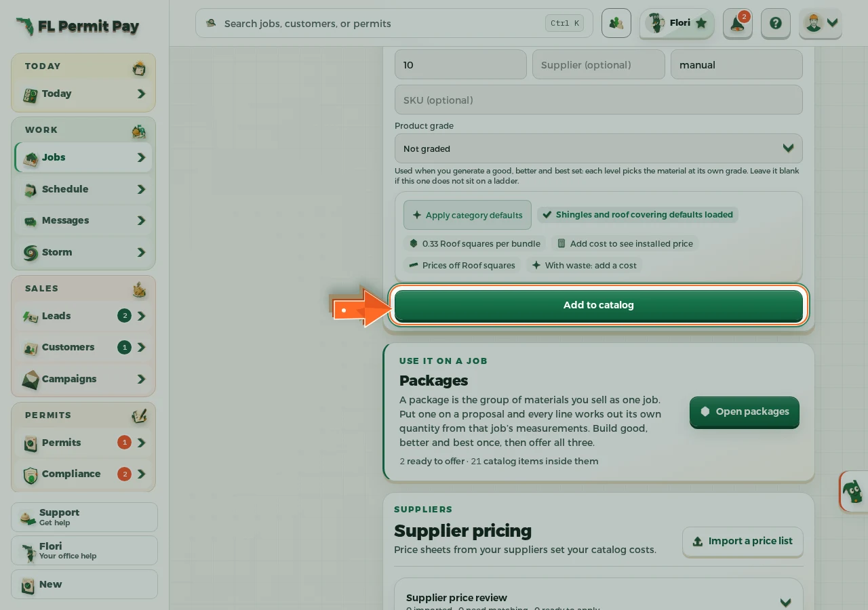
Task: Click the "Packages" heading
Action: click(433, 380)
